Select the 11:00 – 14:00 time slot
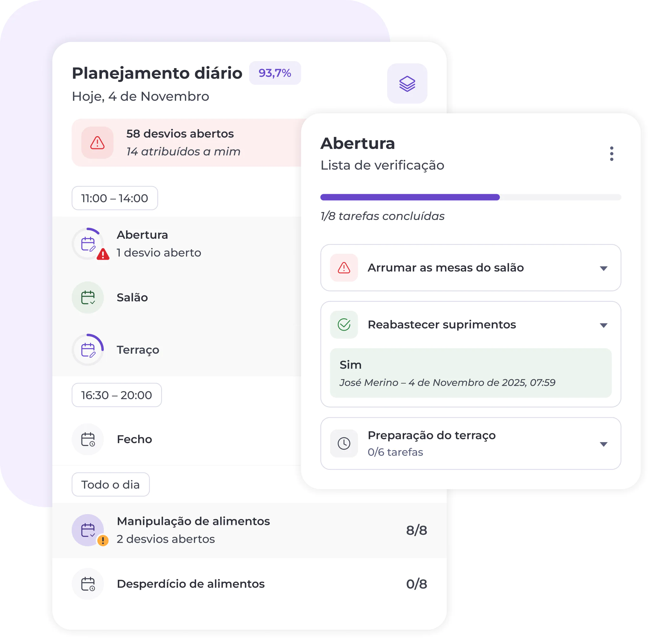Screen dimensions: 652x644 115,198
